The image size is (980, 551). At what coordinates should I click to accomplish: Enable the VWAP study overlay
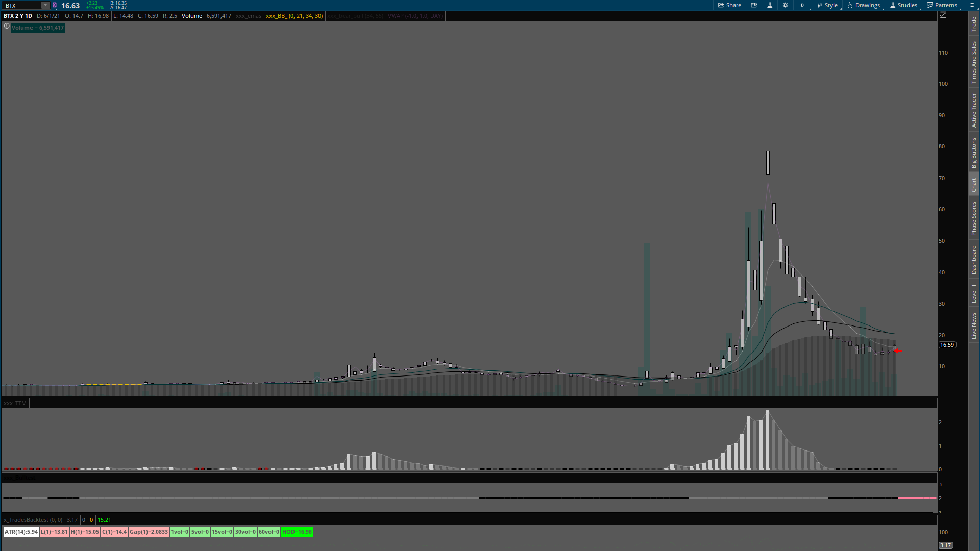pos(415,16)
